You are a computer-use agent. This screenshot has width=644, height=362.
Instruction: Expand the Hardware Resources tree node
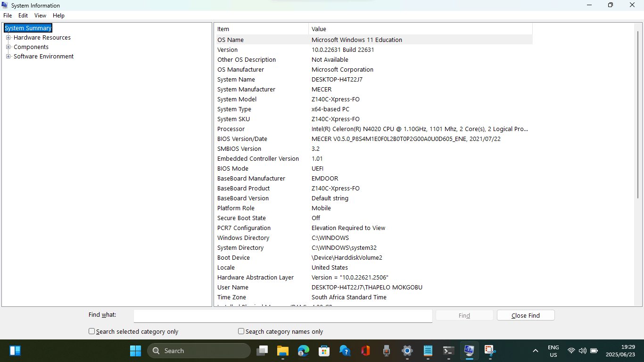click(x=8, y=37)
